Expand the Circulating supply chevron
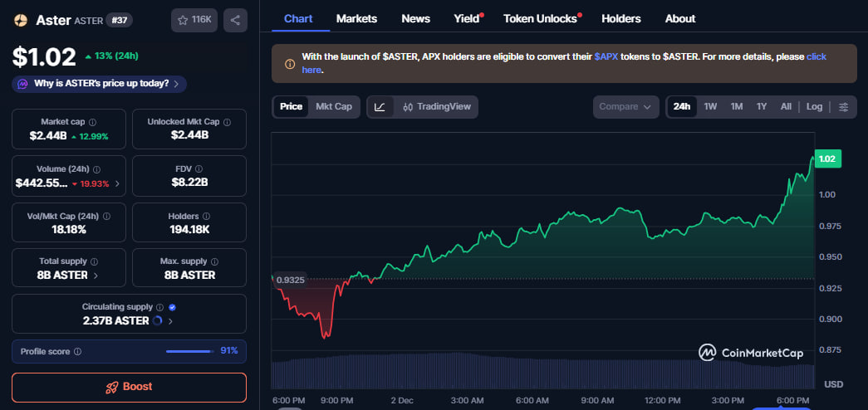Image resolution: width=868 pixels, height=410 pixels. tap(170, 320)
